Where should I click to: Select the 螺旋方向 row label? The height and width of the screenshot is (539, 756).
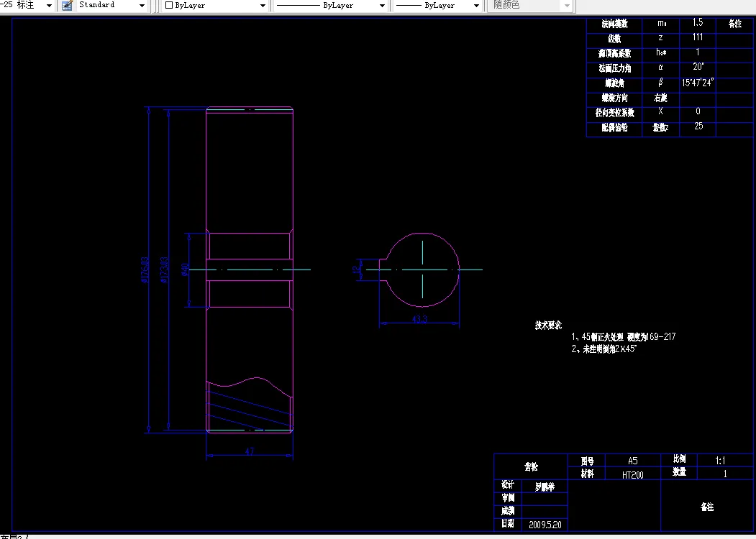pyautogui.click(x=614, y=98)
